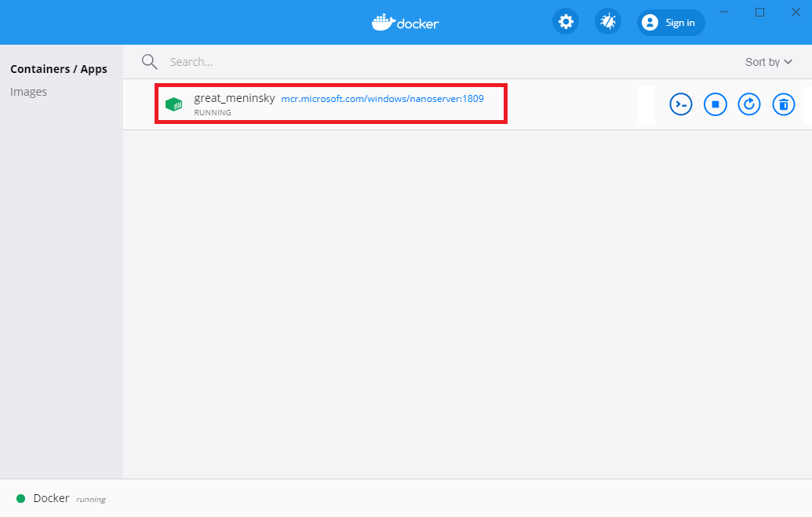Image resolution: width=812 pixels, height=517 pixels.
Task: Open the mcr.microsoft.com nanoserver:1809 image link
Action: [382, 99]
